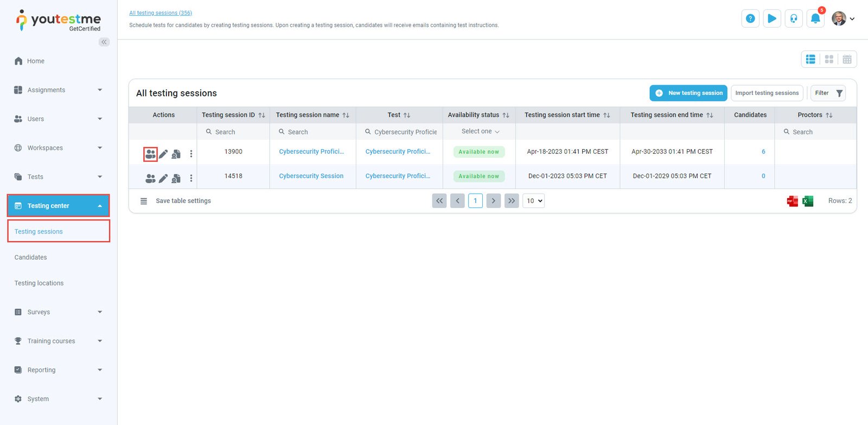The width and height of the screenshot is (868, 425).
Task: Open Candidates in the Testing center submenu
Action: pyautogui.click(x=31, y=257)
